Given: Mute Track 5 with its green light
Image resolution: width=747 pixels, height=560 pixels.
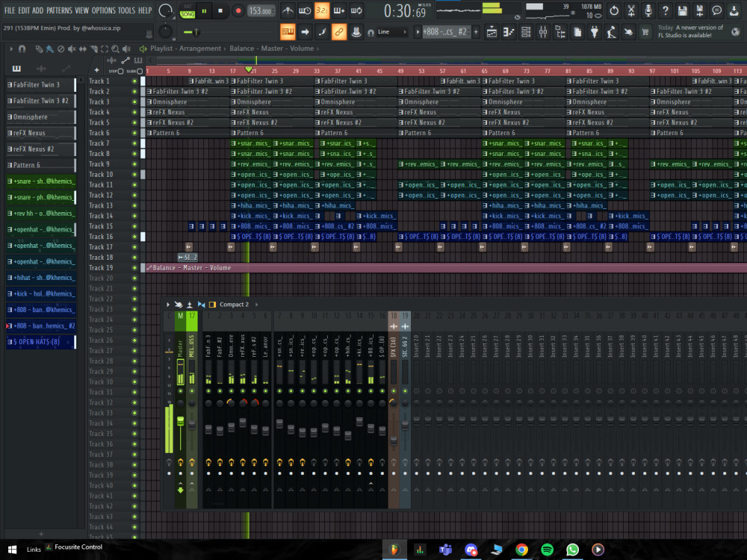Looking at the screenshot, I should click(x=134, y=122).
